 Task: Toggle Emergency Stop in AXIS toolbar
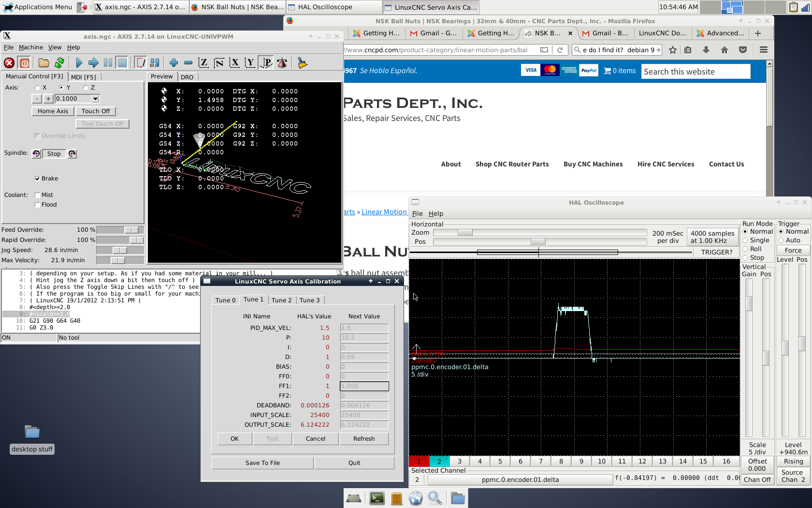tap(9, 63)
